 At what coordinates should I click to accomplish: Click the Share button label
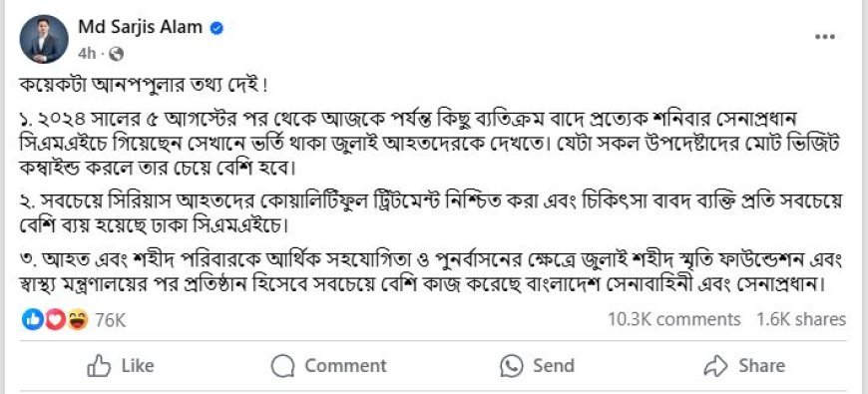tap(761, 366)
